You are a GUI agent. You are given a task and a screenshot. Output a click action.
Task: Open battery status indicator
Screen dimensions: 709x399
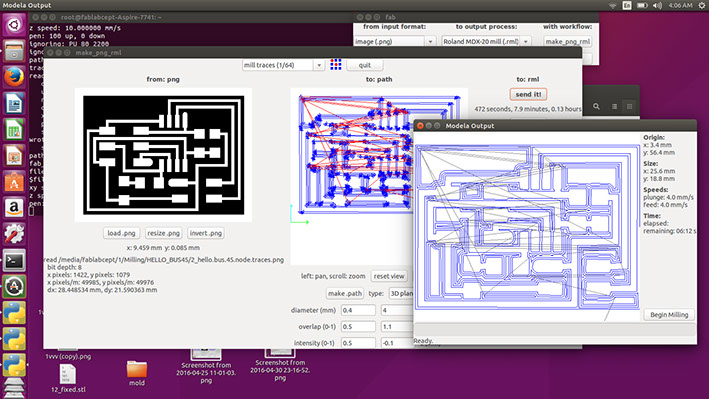642,5
